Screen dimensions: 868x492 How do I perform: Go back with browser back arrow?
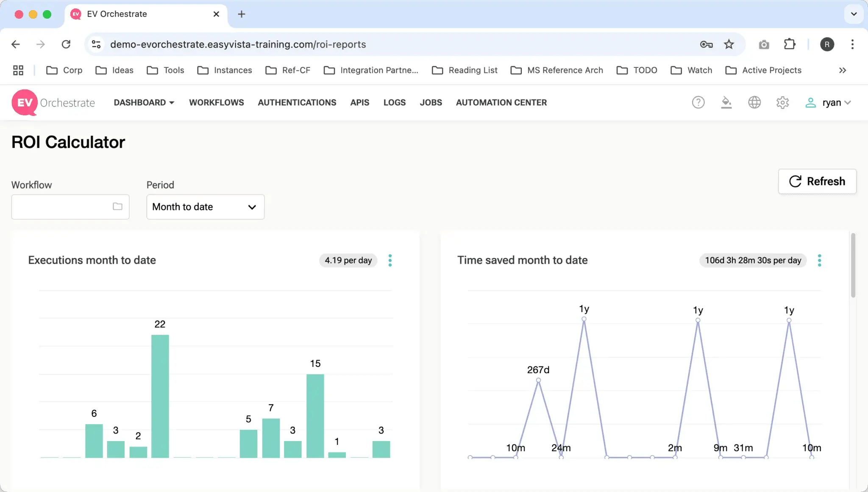(x=16, y=44)
